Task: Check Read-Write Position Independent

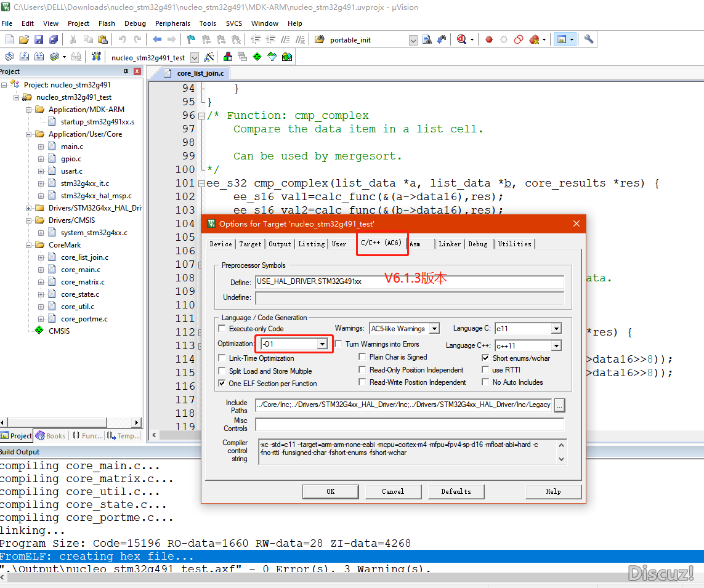Action: pyautogui.click(x=362, y=382)
